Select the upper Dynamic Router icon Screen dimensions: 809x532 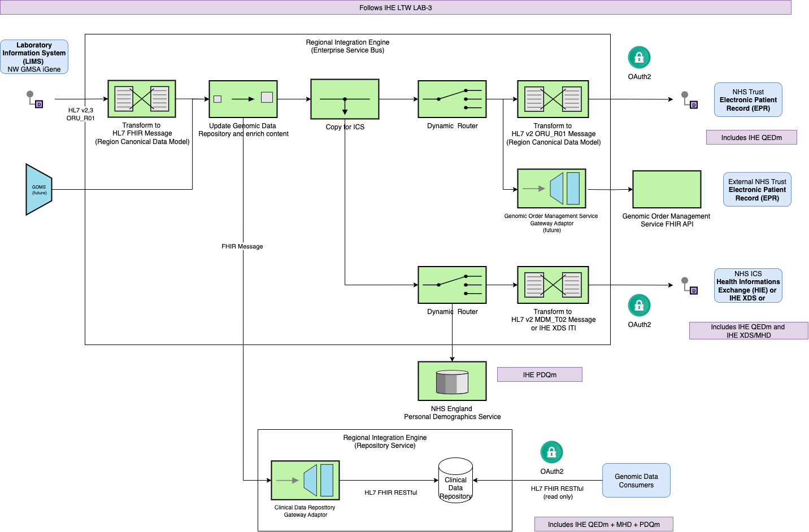coord(452,99)
